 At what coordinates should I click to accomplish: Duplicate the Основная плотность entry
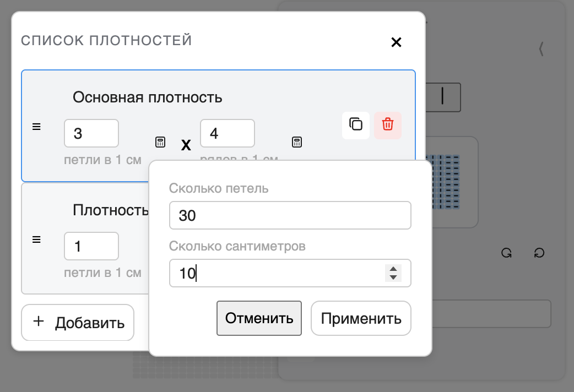[x=356, y=125]
